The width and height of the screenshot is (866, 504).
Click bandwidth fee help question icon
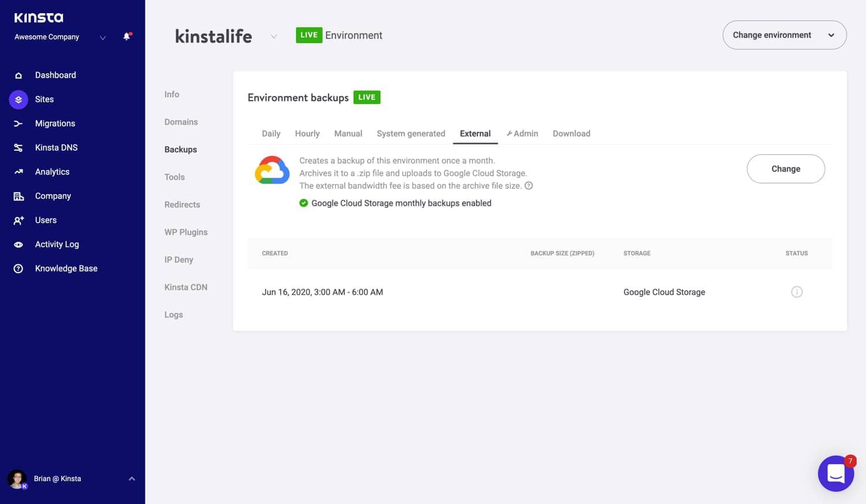click(528, 186)
